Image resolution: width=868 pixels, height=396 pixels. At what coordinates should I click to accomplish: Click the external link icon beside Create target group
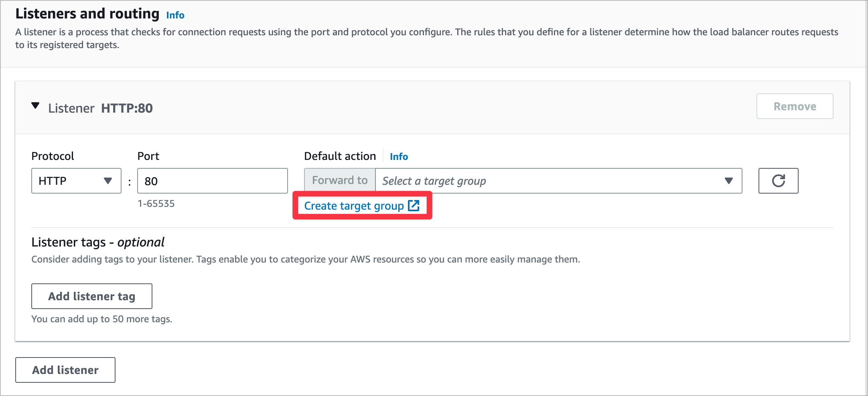(414, 206)
